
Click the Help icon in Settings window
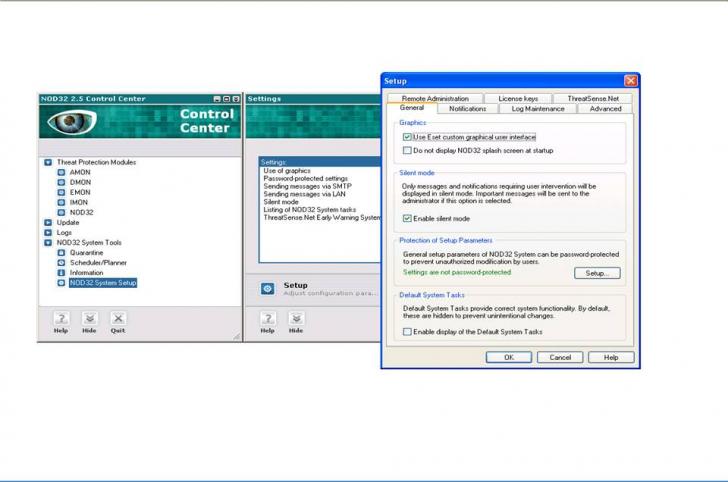click(267, 319)
